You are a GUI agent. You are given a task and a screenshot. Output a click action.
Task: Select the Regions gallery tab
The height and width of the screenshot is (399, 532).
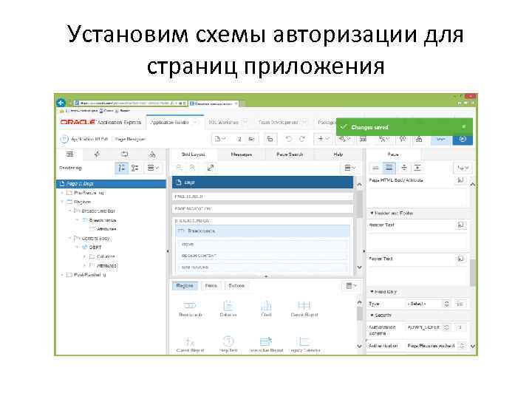pos(185,286)
